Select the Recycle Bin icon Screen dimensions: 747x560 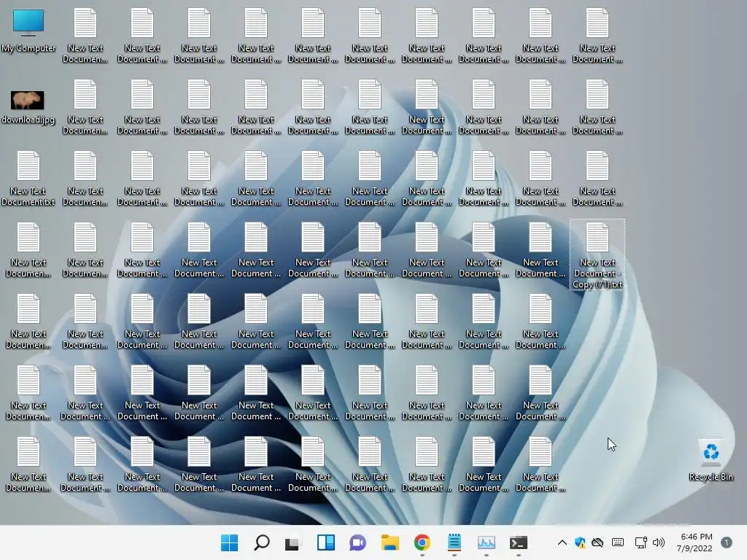pyautogui.click(x=711, y=461)
